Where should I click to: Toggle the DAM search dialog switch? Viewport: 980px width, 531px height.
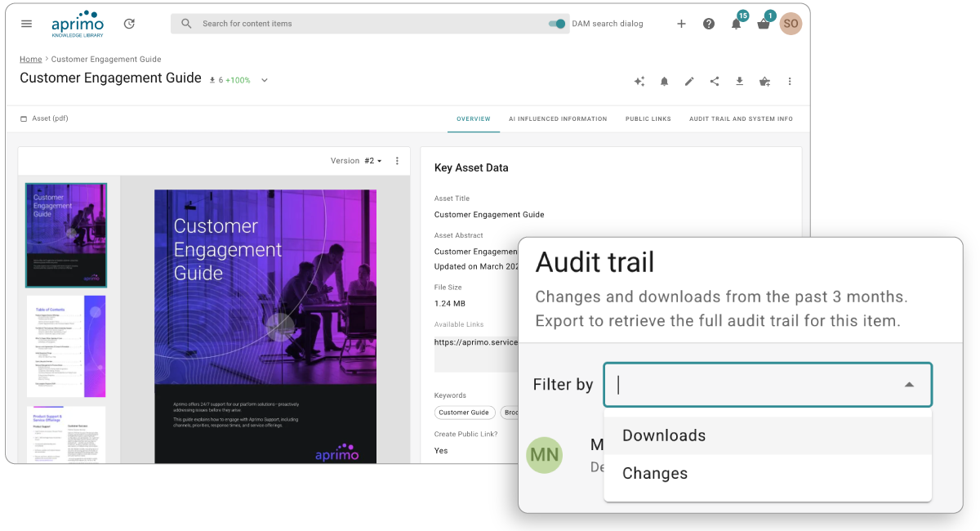click(x=558, y=24)
